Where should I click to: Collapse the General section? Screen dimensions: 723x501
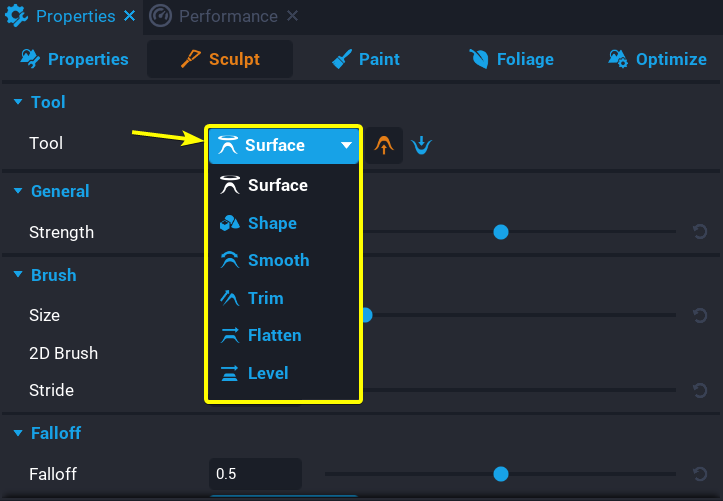(17, 191)
